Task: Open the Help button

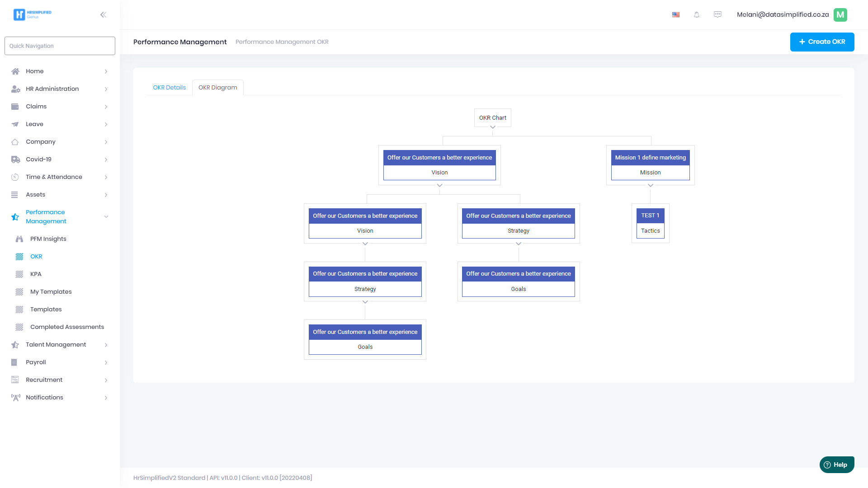Action: pos(836,465)
